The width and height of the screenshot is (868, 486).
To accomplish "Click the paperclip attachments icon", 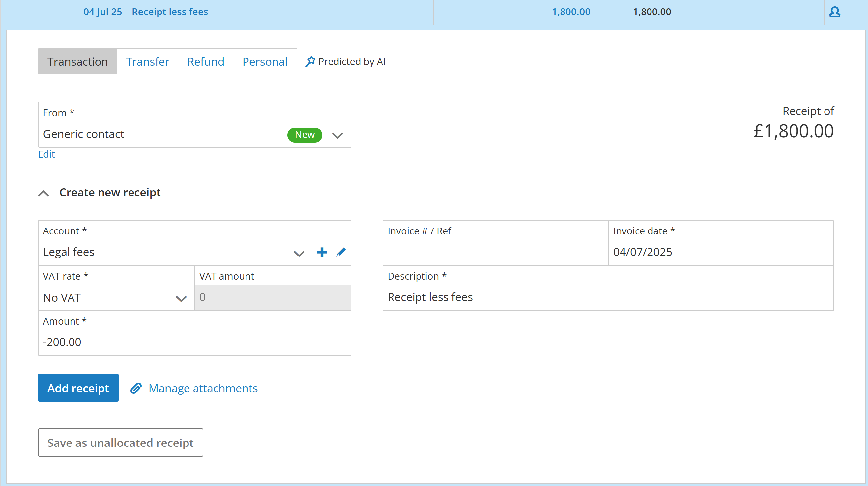I will [136, 388].
